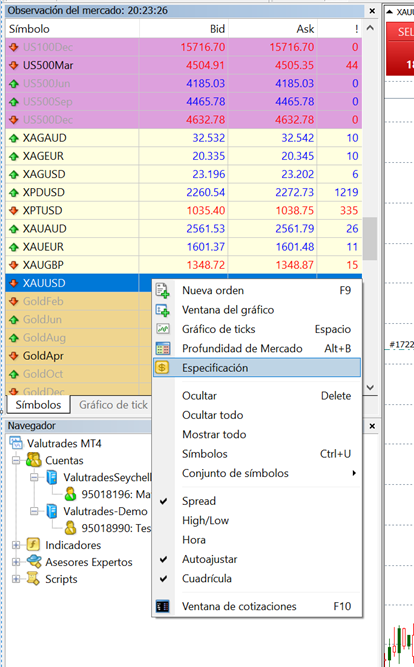
Task: Click the up arrow icon beside XAUAUD
Action: (14, 229)
